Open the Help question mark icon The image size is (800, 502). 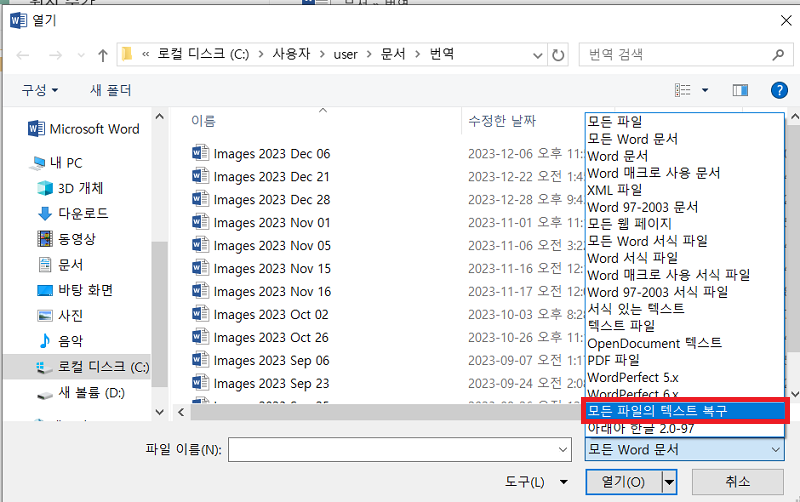tap(779, 90)
